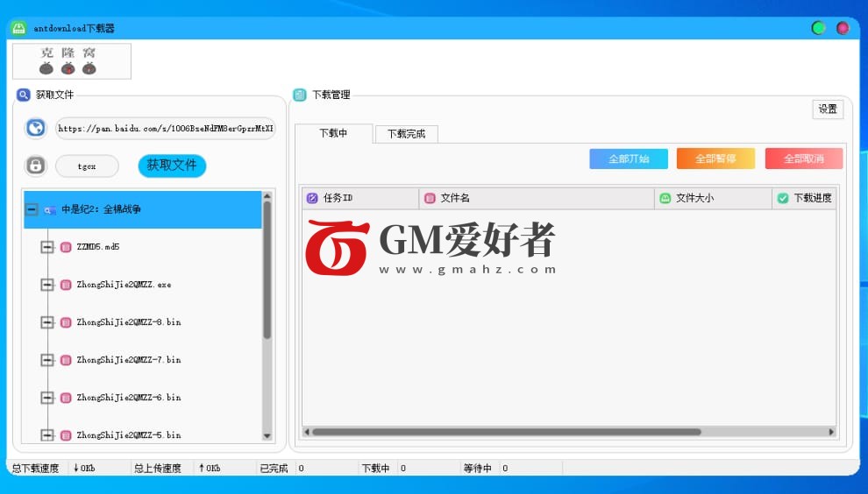Click the 下载进度 column header
Screen dimensions: 868x494
[x=804, y=198]
